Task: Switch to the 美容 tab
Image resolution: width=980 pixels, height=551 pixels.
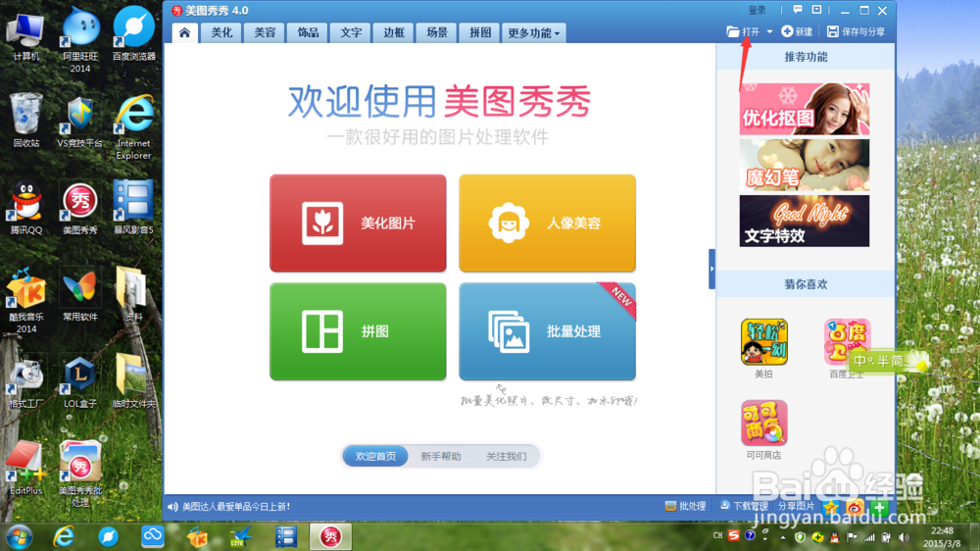Action: (x=265, y=32)
